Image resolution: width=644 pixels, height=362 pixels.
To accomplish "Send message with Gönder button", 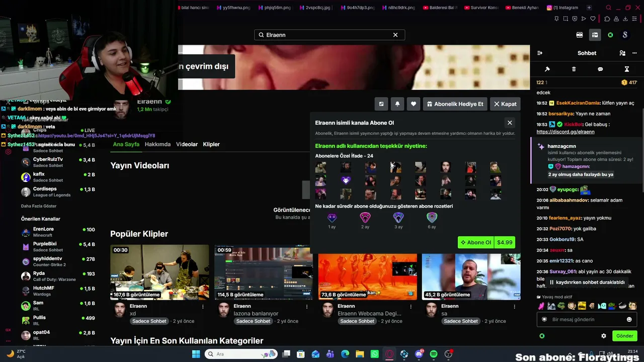I will [x=624, y=336].
